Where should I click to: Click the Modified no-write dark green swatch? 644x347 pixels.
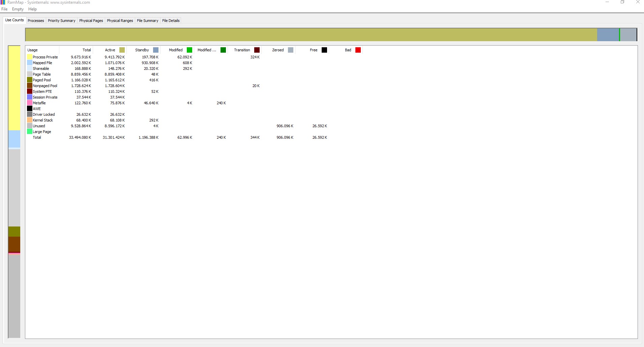223,50
